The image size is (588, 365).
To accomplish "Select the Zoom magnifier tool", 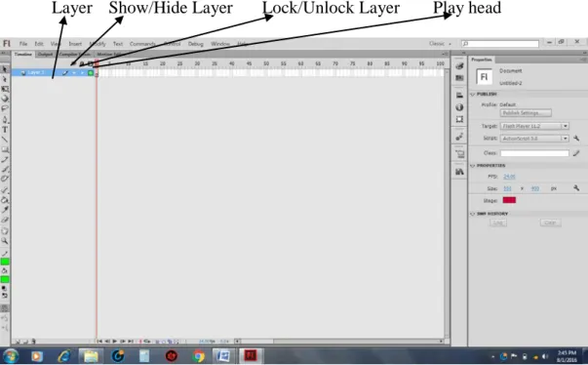I will [x=5, y=241].
